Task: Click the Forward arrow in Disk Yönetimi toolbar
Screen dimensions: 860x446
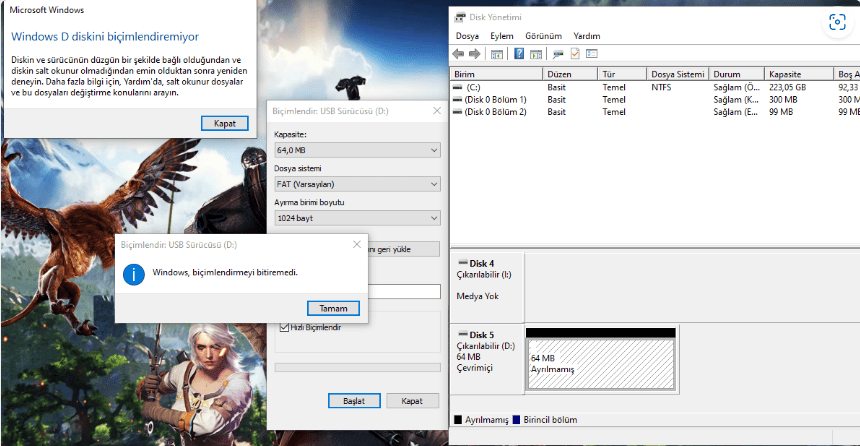Action: point(475,54)
